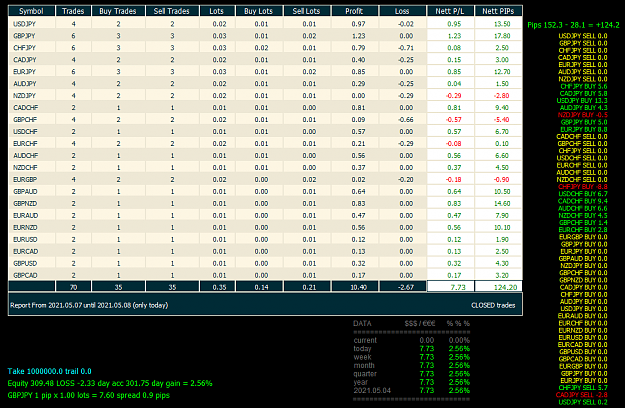This screenshot has height=408, width=625.
Task: Click Nett PIPs value 17.80 for GBPJPY
Action: (502, 36)
